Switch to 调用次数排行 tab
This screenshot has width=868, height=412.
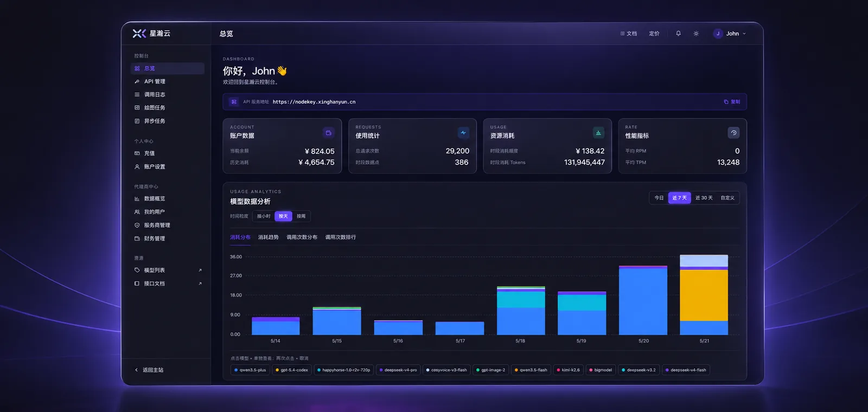[341, 237]
